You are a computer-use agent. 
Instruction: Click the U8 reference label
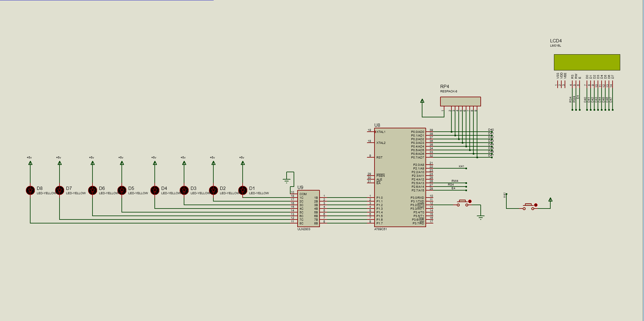click(377, 125)
